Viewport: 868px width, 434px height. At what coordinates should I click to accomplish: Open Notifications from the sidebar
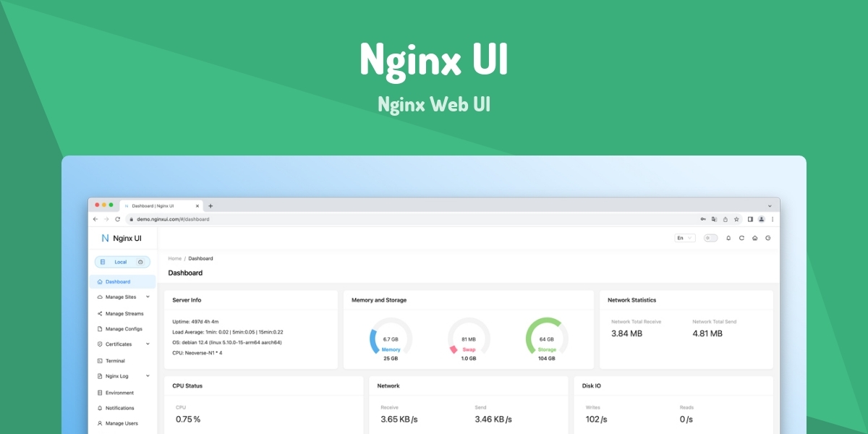point(119,407)
